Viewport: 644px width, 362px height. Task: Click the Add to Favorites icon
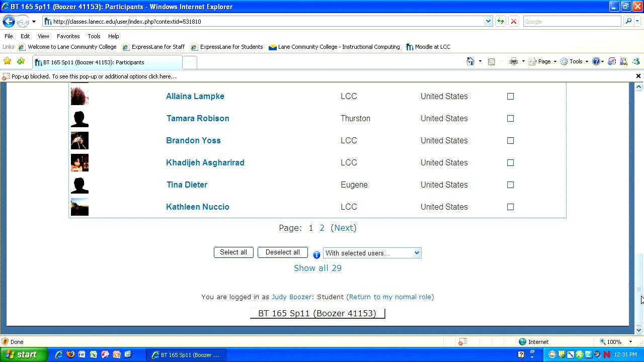[x=21, y=61]
